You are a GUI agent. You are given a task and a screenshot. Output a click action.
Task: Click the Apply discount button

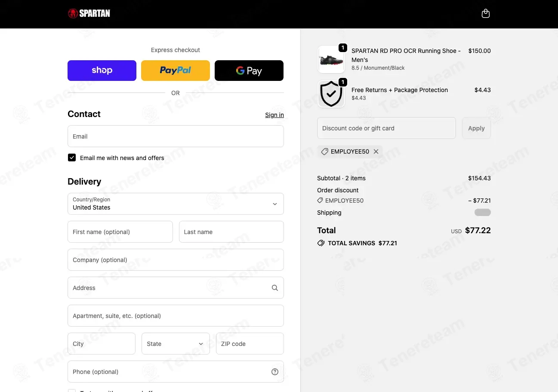pos(476,128)
